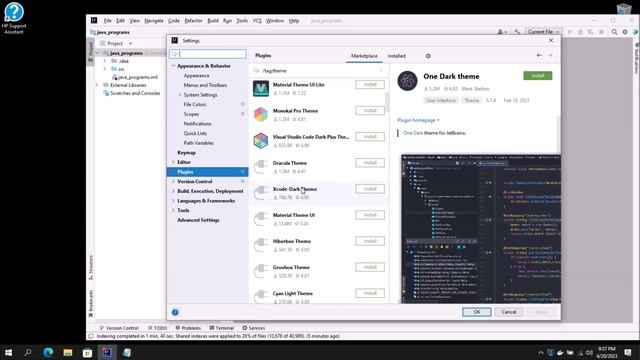The image size is (640, 360).
Task: Select the Visual Studio Code Dark Plus icon
Action: pos(261,140)
